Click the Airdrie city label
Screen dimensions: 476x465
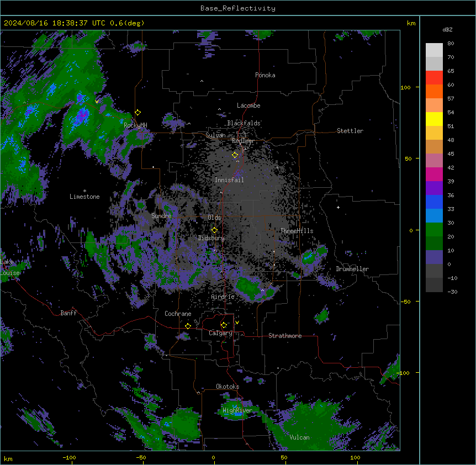[223, 297]
